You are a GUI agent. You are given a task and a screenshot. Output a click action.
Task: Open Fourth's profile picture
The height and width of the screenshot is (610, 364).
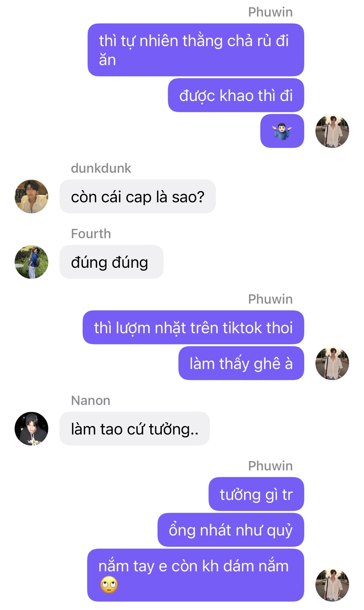click(x=31, y=262)
